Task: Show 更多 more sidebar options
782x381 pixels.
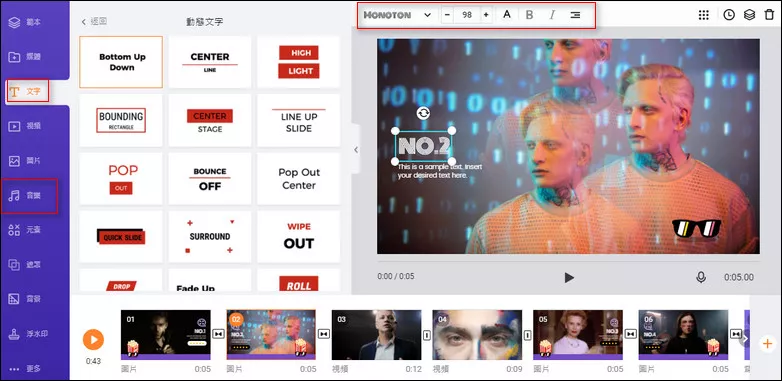Action: click(25, 369)
